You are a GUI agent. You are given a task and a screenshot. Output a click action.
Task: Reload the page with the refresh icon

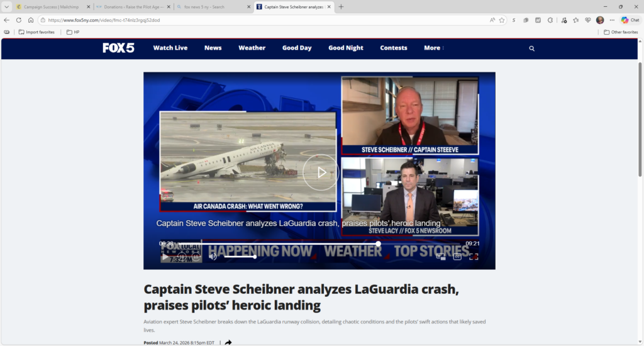(x=18, y=20)
